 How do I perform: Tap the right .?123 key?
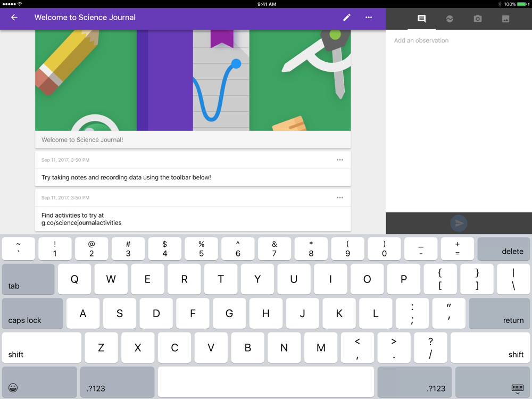414,381
